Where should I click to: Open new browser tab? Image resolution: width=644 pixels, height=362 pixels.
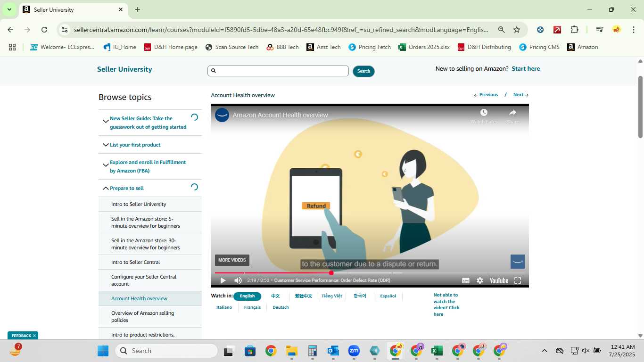pos(138,9)
